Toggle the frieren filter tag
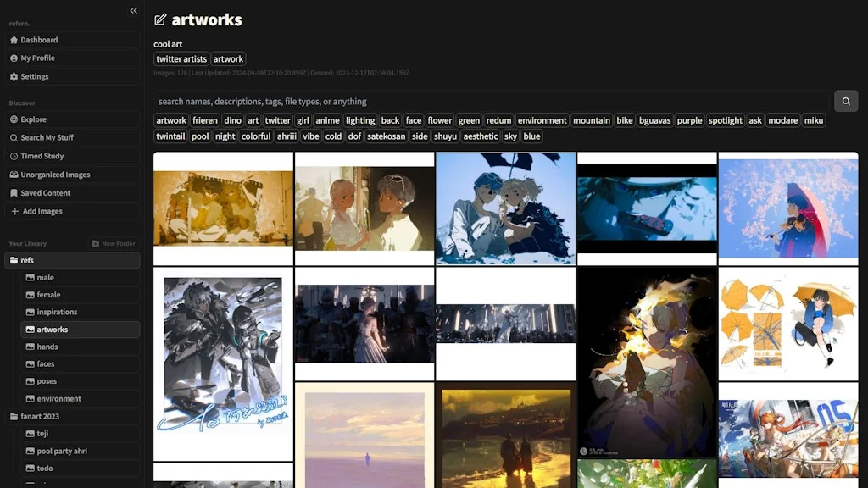868x488 pixels. [x=204, y=119]
